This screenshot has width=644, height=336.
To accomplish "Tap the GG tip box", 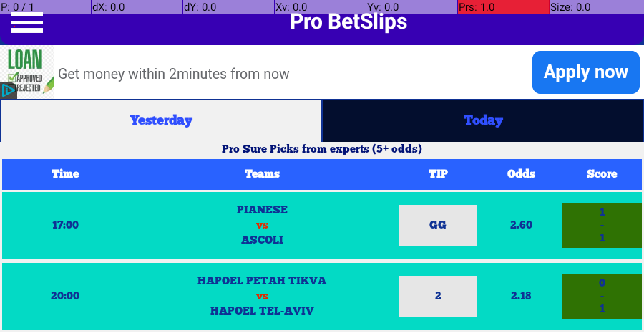I will coord(438,226).
